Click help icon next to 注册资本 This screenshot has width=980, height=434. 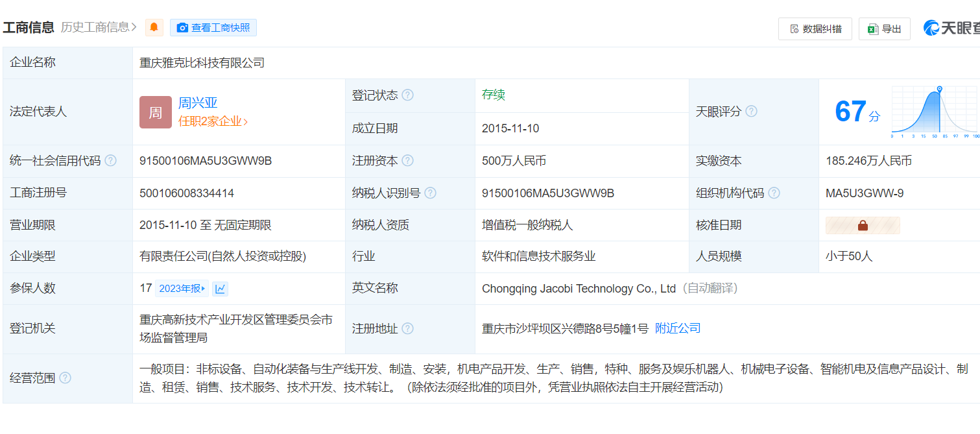point(407,161)
